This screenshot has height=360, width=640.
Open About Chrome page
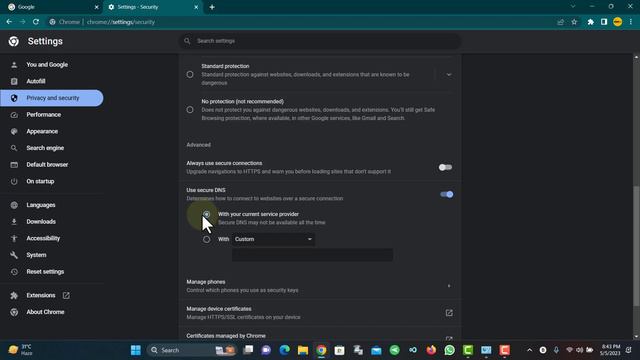pos(45,312)
